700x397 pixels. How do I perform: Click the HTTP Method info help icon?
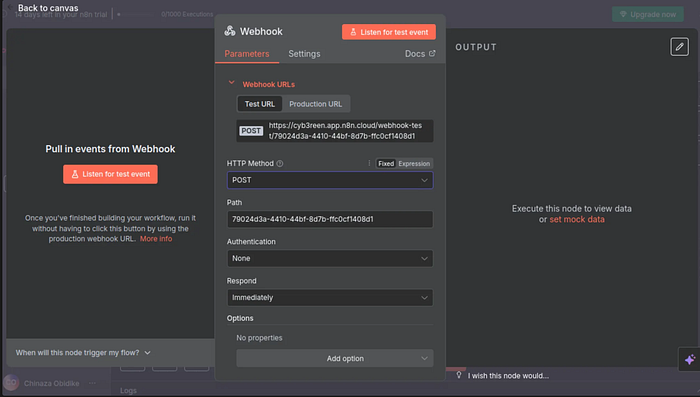(x=280, y=163)
